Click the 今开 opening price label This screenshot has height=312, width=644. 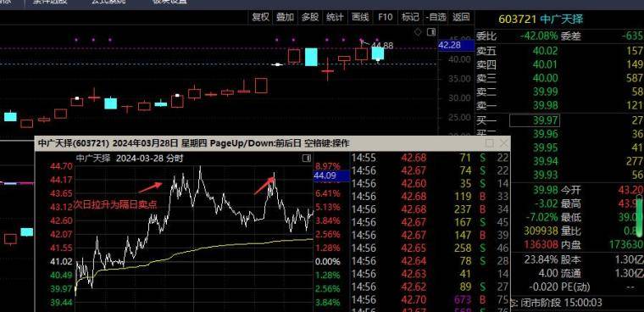571,190
